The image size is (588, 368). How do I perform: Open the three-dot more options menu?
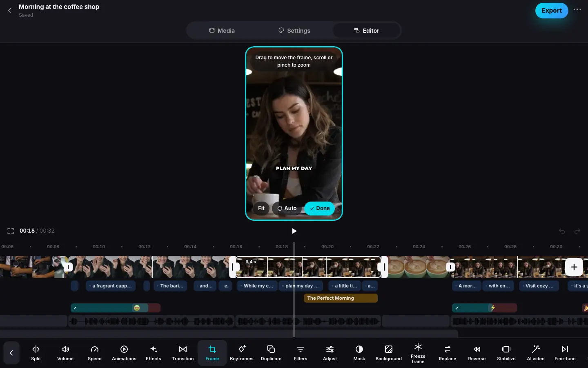[x=577, y=10]
